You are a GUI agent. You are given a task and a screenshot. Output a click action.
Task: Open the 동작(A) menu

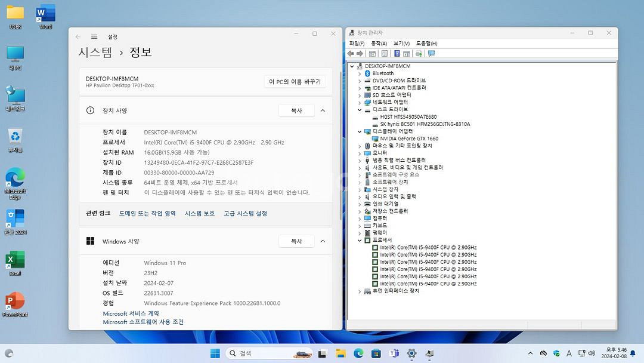379,44
